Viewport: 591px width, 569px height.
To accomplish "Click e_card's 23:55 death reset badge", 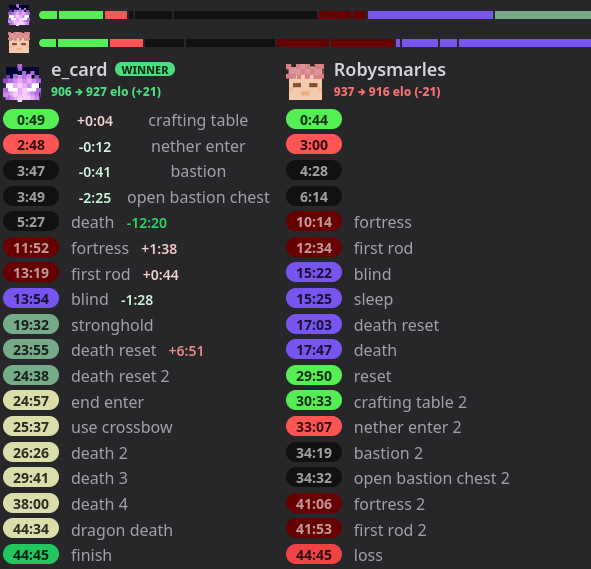I will 31,350.
